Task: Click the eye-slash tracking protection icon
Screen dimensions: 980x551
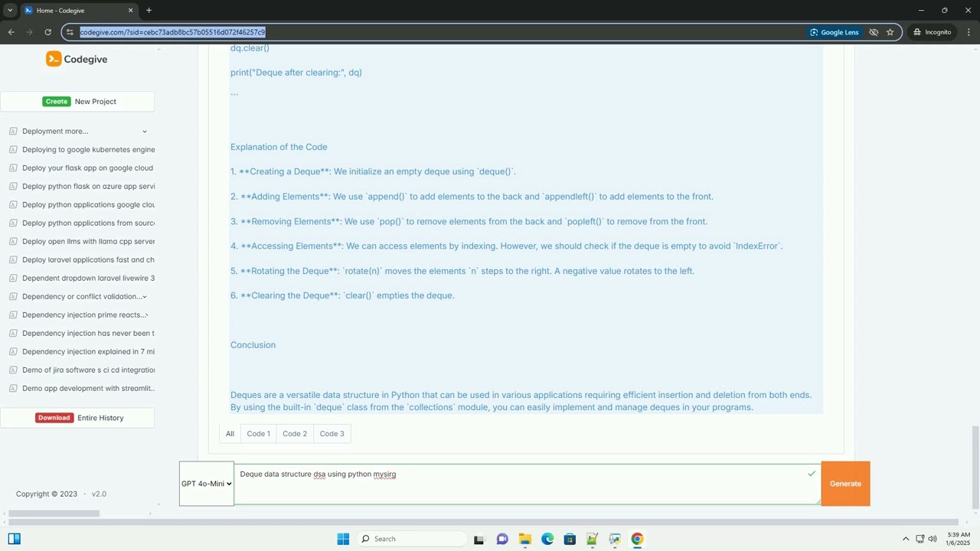Action: pos(873,32)
